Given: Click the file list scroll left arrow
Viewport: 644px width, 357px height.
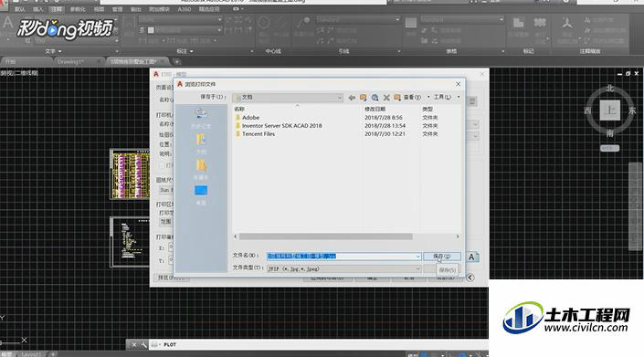Looking at the screenshot, I should click(x=236, y=236).
